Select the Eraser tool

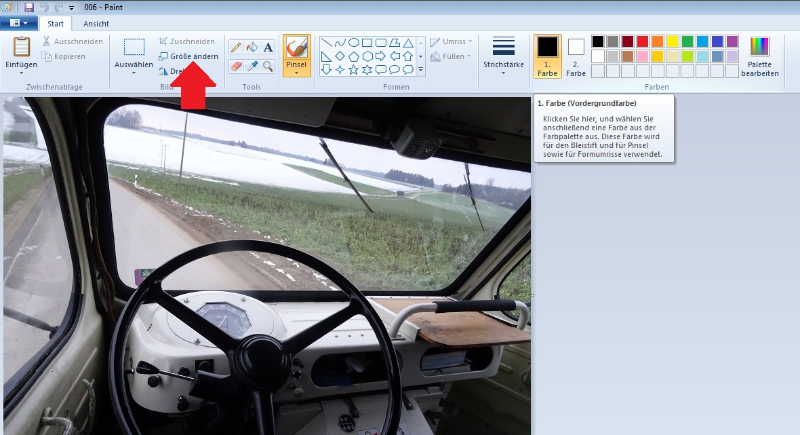pyautogui.click(x=236, y=66)
